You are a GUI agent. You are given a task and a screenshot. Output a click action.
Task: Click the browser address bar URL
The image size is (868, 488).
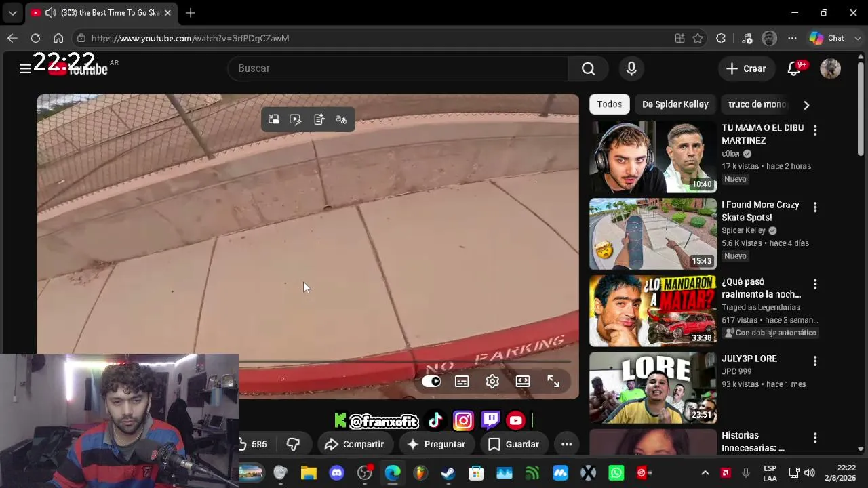(x=191, y=38)
